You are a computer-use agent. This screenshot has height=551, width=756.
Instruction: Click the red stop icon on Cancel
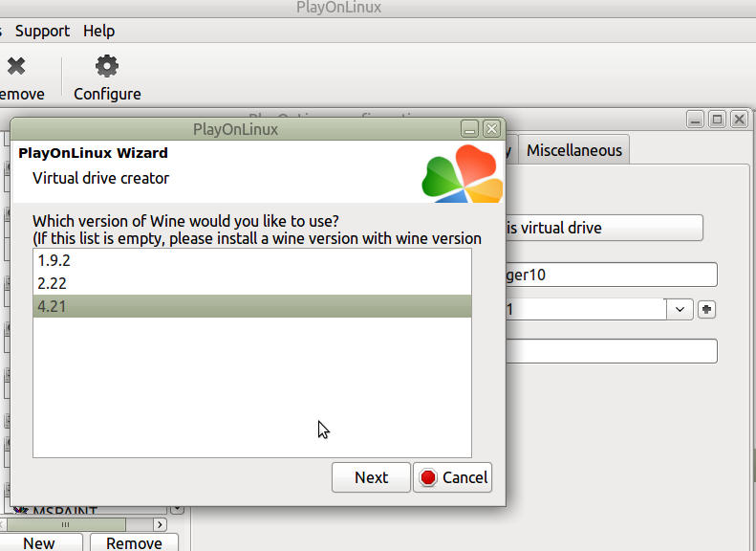tap(427, 477)
